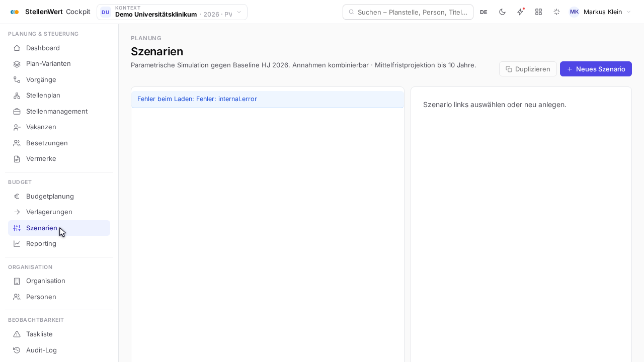This screenshot has width=644, height=362.
Task: Open the lightning activity notifications icon
Action: click(520, 12)
